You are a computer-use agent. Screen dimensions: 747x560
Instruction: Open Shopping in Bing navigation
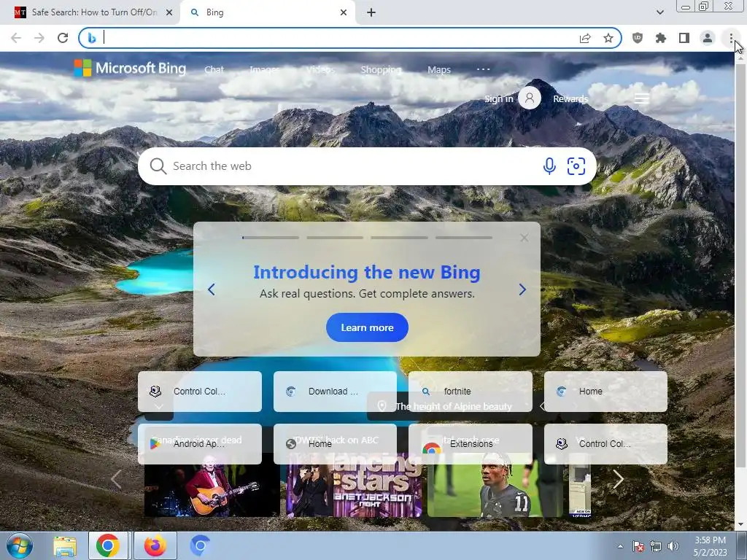381,69
